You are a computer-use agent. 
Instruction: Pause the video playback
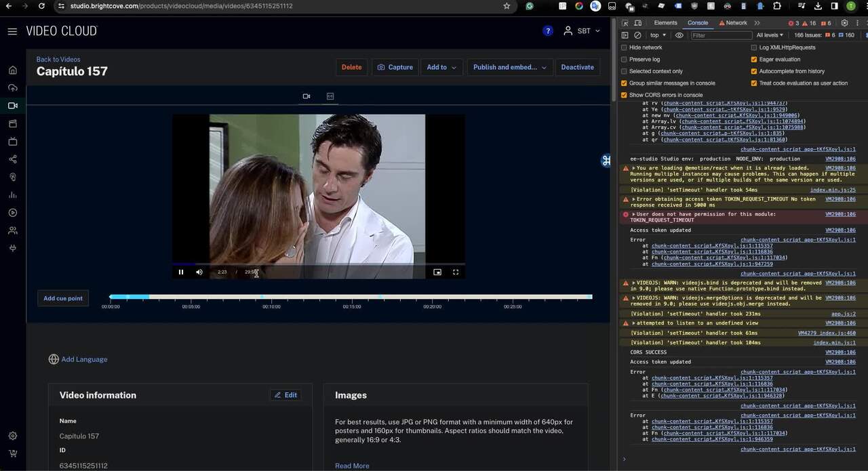(x=181, y=272)
